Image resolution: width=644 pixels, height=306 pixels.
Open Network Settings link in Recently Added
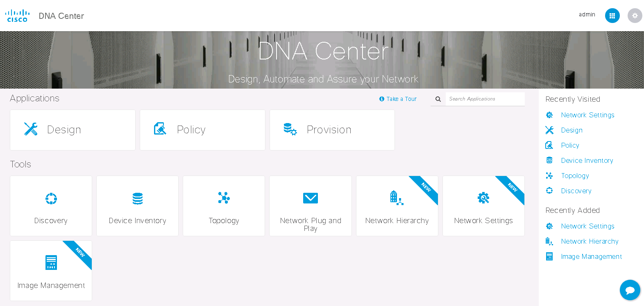pos(588,226)
